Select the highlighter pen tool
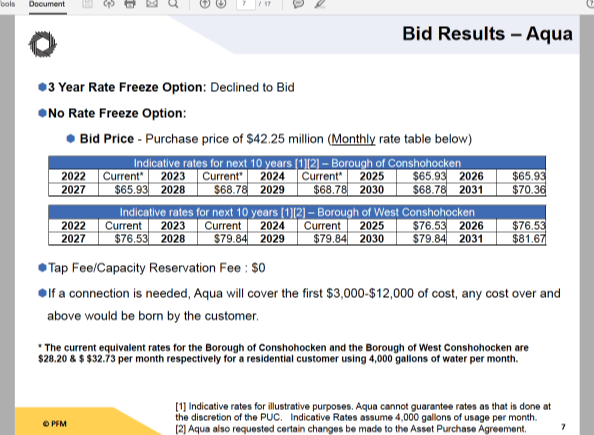594x435 pixels. [x=320, y=4]
